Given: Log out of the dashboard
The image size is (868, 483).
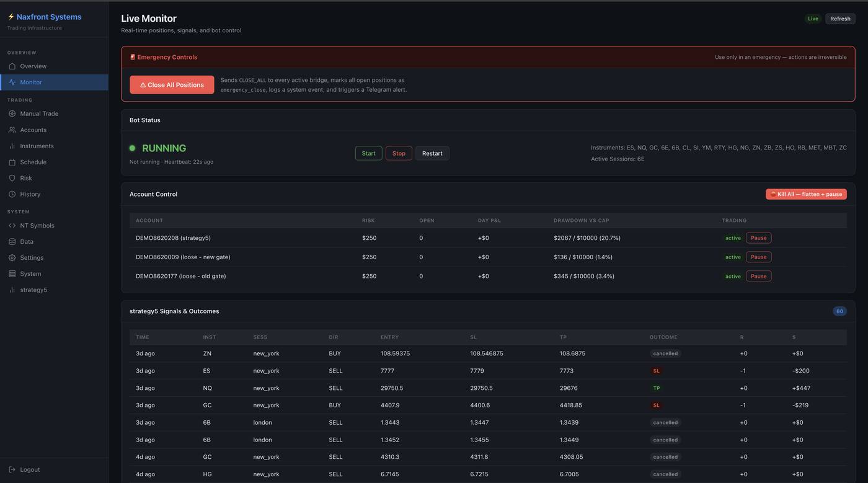Looking at the screenshot, I should 54,470.
